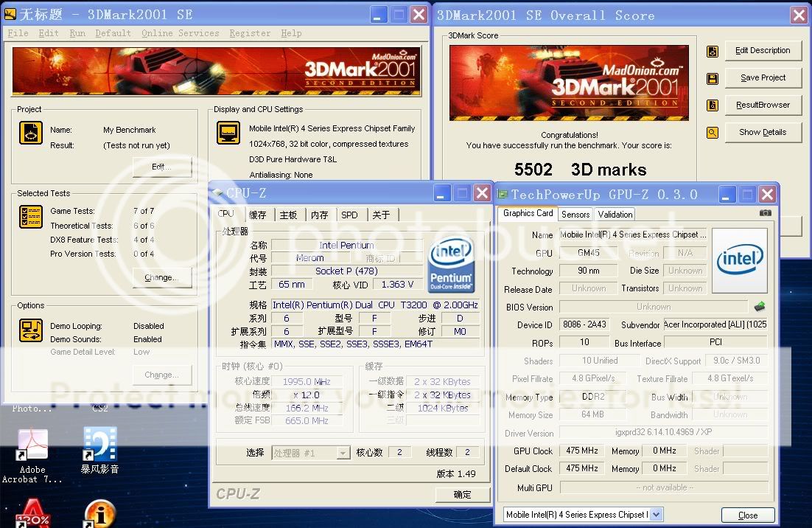The width and height of the screenshot is (812, 528).
Task: Click the BIOS save chip icon
Action: click(x=759, y=306)
